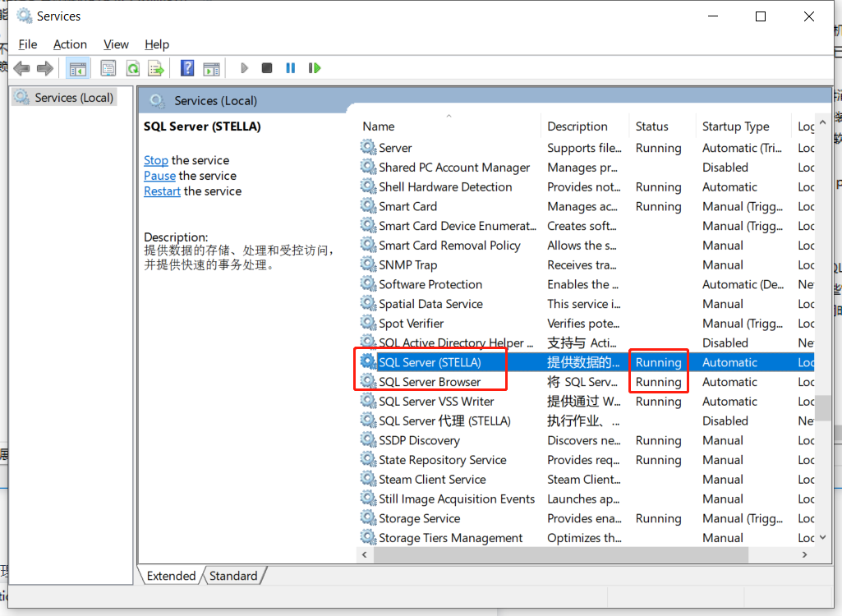This screenshot has width=842, height=616.
Task: Click the Help toolbar icon
Action: coord(187,67)
